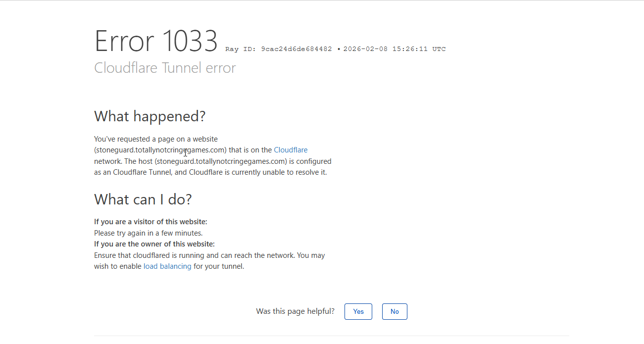Open the Cloudflare network link

pos(291,150)
